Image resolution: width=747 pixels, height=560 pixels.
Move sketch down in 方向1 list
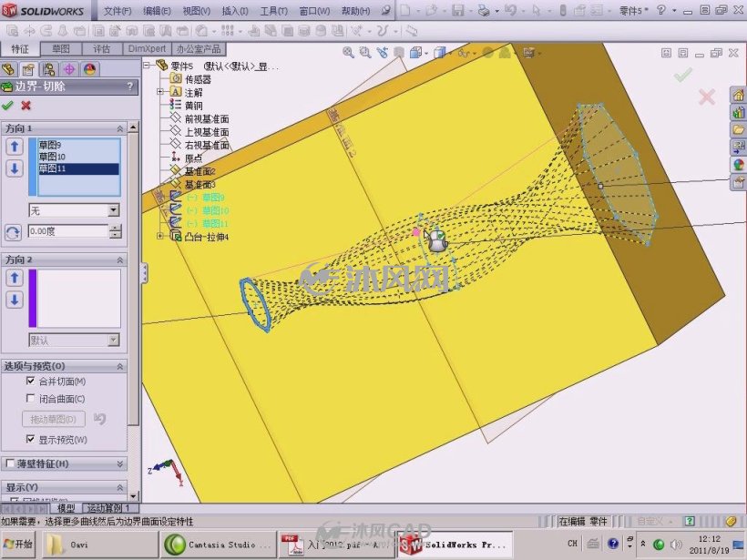(x=15, y=168)
